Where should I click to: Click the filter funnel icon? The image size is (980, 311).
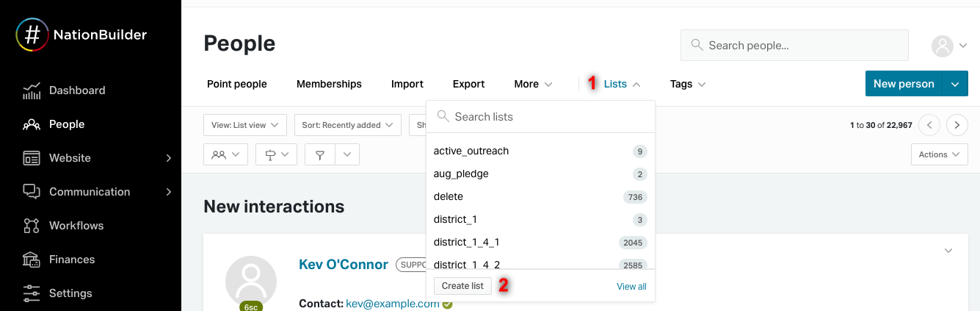click(320, 155)
